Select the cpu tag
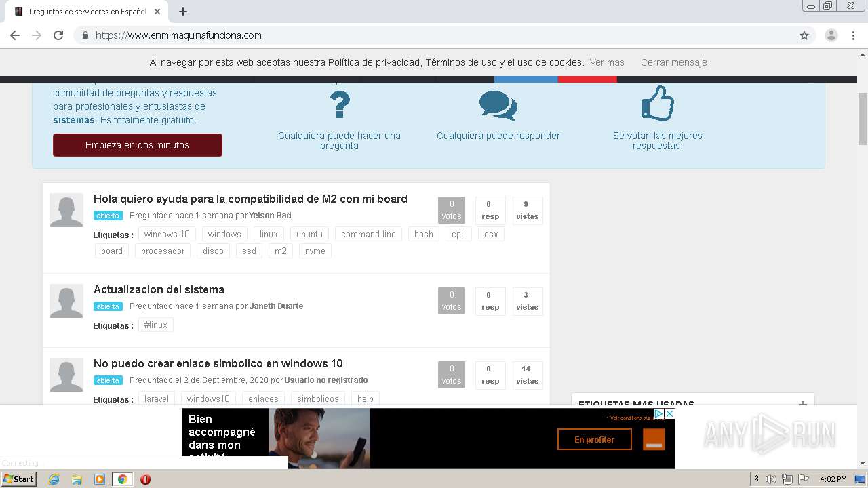 point(459,234)
